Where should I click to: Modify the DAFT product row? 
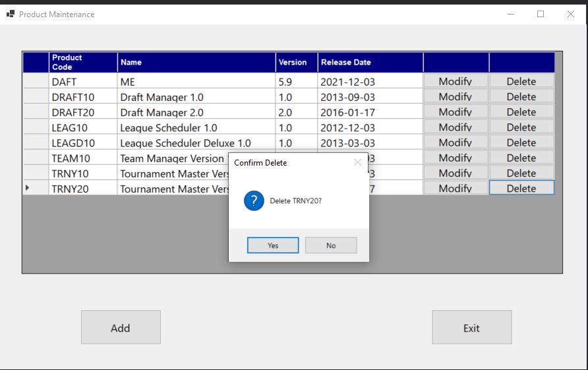(x=456, y=81)
